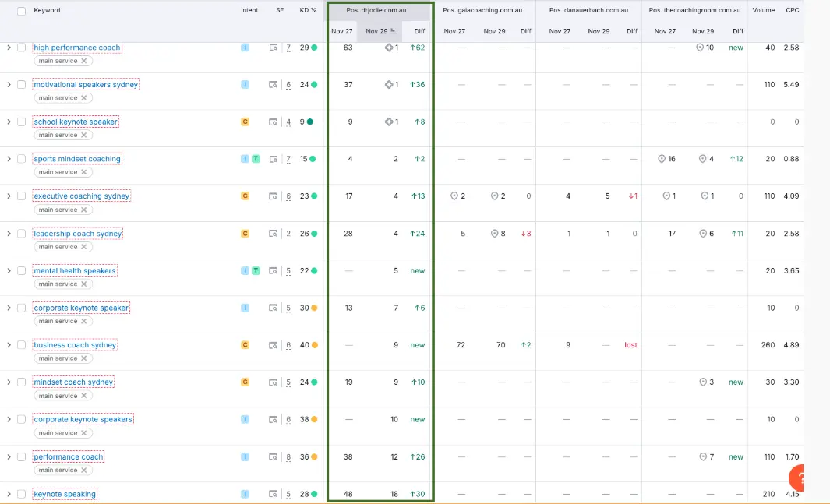
Task: Expand the keynote speaking row
Action: pyautogui.click(x=9, y=494)
